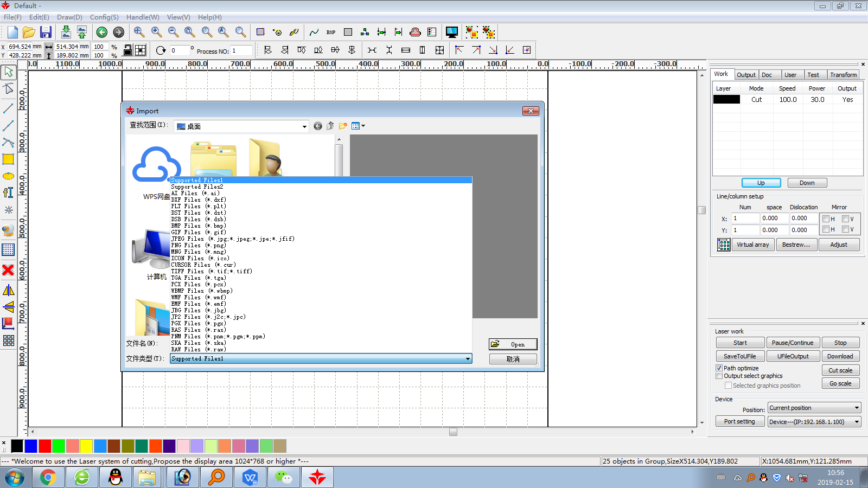Screen dimensions: 868x488
Task: Click the Open button in Import dialog
Action: click(513, 344)
